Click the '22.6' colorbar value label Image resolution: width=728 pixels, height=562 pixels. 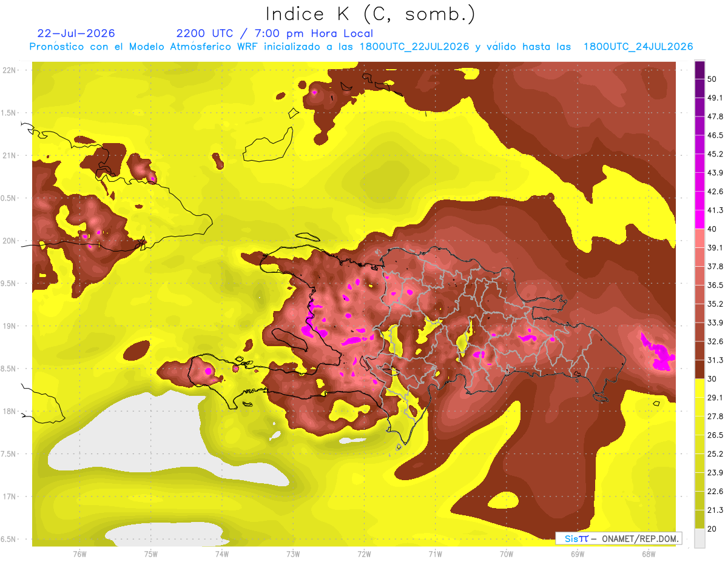point(715,491)
